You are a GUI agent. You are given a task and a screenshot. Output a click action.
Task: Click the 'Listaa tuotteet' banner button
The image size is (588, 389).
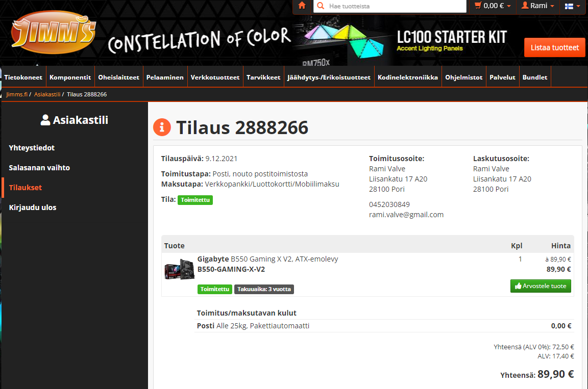554,47
